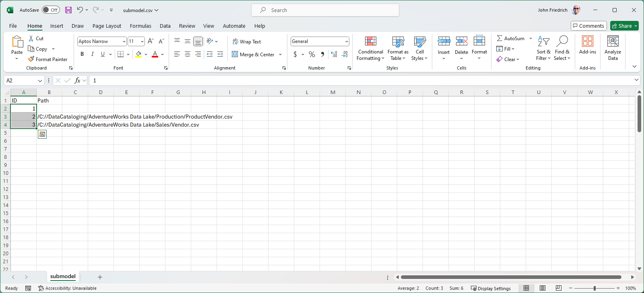Open the font name dropdown showing Aptos Narrow
This screenshot has height=293, width=644.
pyautogui.click(x=124, y=41)
